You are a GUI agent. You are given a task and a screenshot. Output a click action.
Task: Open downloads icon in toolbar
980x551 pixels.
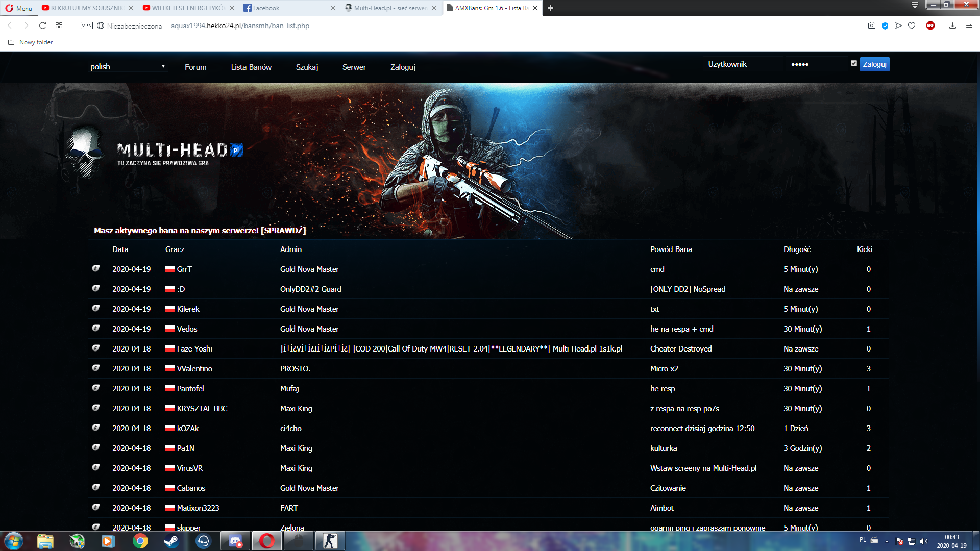click(952, 26)
